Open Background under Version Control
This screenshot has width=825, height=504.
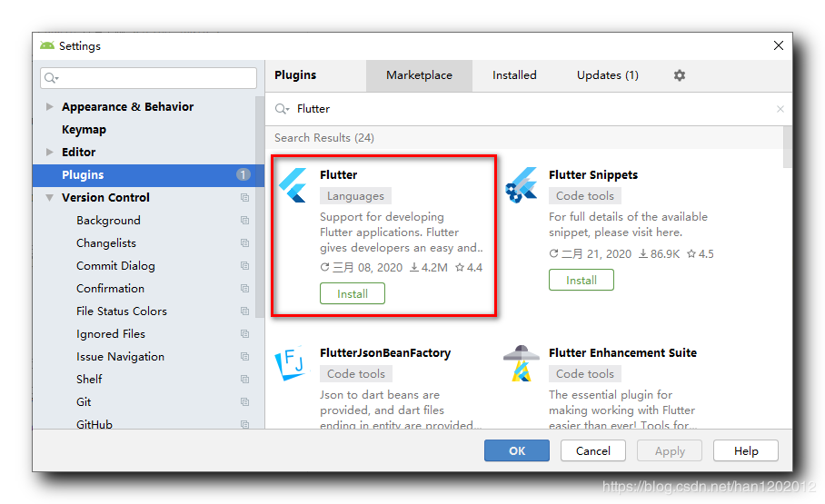pyautogui.click(x=108, y=221)
